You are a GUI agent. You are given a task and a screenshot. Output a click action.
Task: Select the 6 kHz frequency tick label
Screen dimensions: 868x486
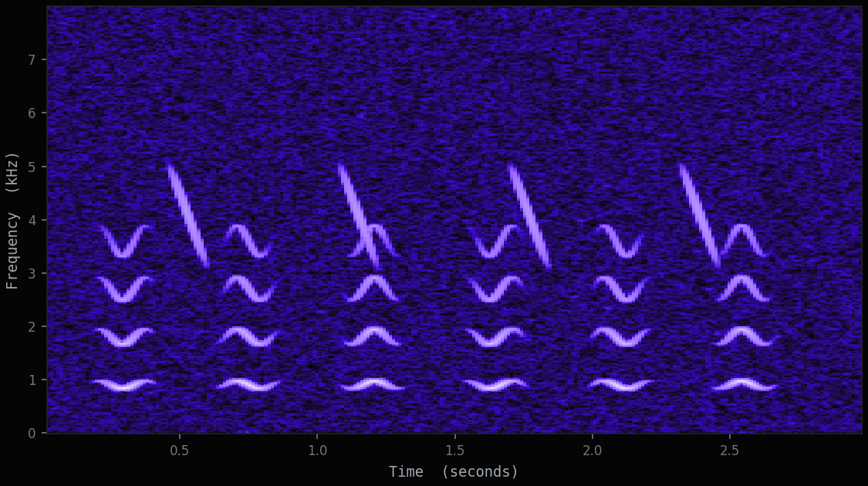pos(32,113)
